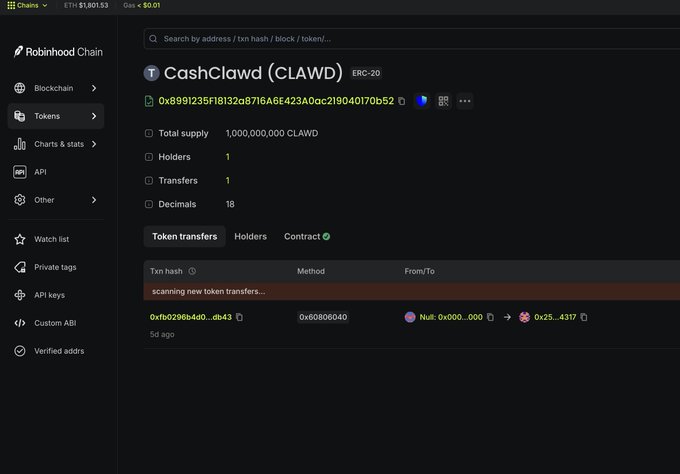Open the 0x25...4317 address
680x474 pixels.
tap(555, 317)
